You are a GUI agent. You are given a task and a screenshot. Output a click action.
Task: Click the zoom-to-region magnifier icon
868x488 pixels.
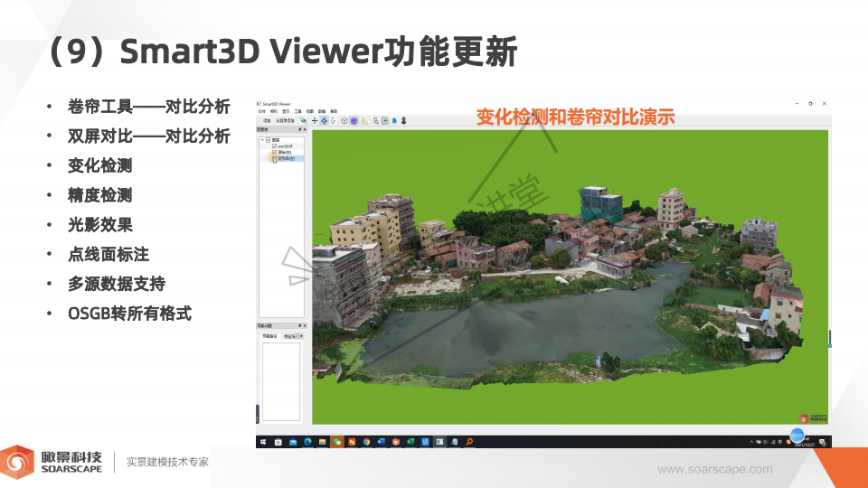pyautogui.click(x=376, y=120)
